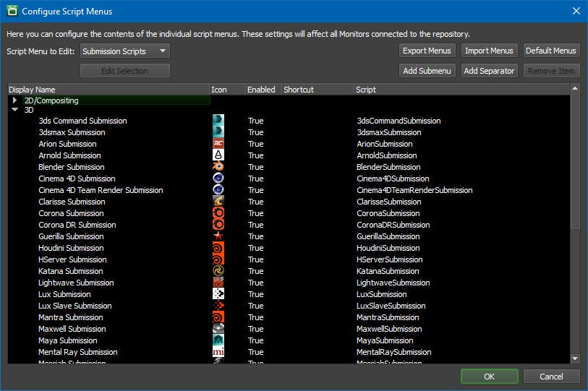
Task: Click the Script column header
Action: tap(461, 90)
